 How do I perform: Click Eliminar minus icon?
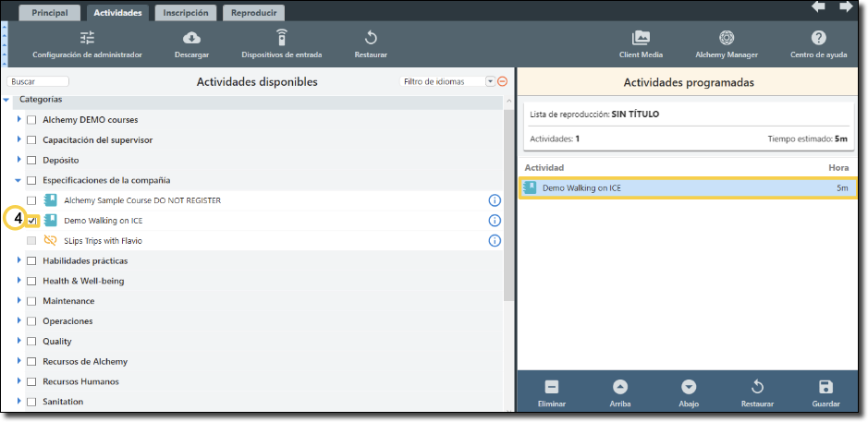[x=551, y=387]
